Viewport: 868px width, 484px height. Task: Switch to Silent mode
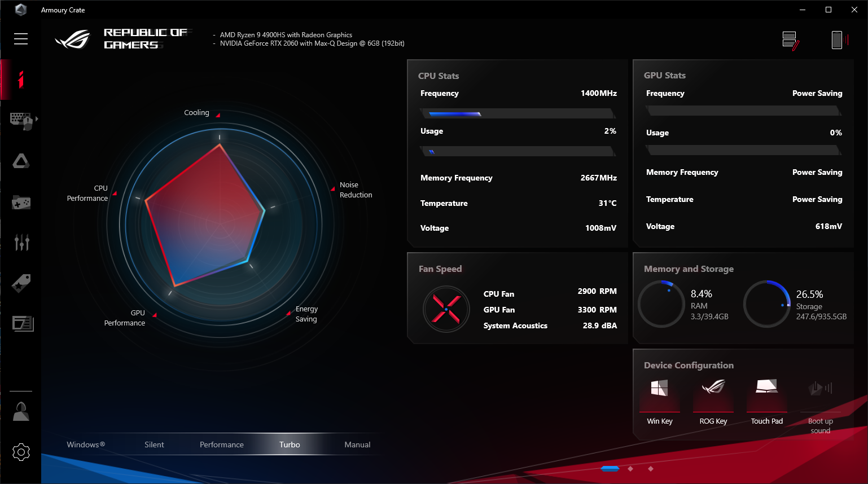[154, 445]
